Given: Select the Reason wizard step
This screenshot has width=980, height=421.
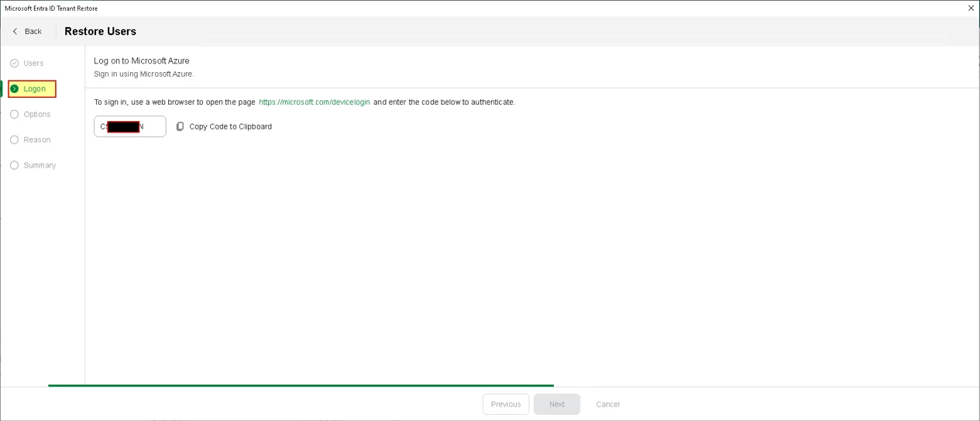Looking at the screenshot, I should click(x=30, y=140).
